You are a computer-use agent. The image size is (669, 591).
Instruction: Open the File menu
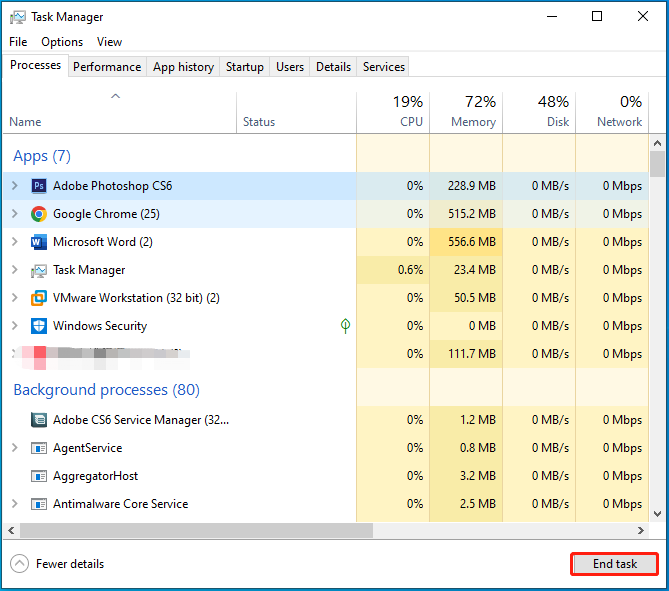click(18, 42)
